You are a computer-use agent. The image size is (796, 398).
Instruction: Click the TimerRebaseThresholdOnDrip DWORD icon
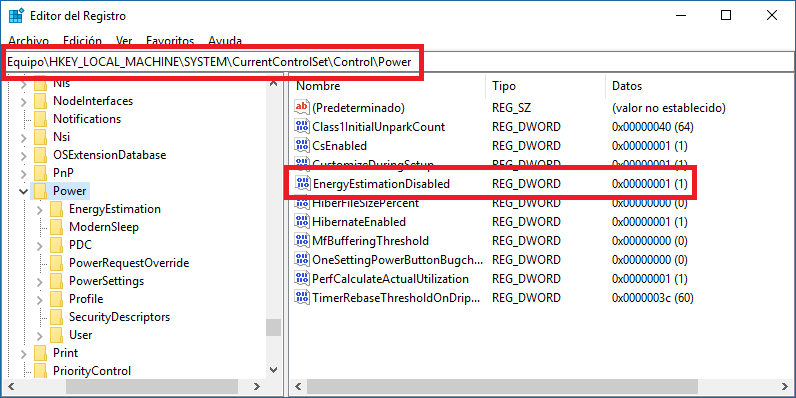tap(302, 297)
